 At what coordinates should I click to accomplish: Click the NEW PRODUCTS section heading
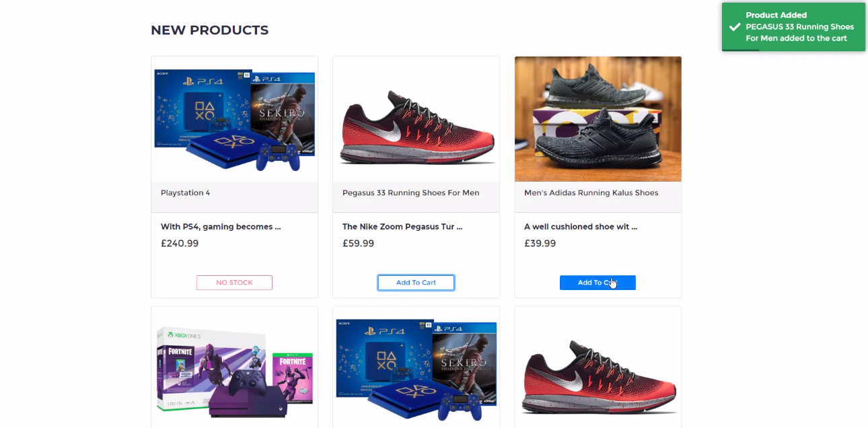click(209, 30)
